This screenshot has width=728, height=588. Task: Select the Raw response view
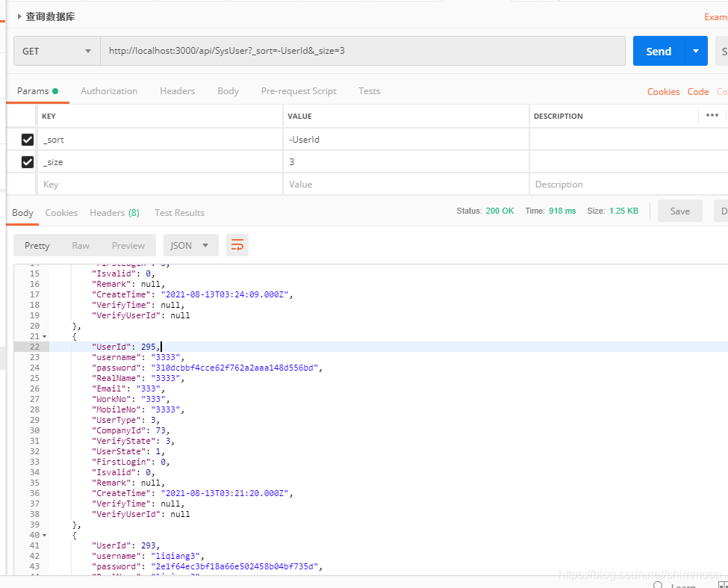[81, 245]
